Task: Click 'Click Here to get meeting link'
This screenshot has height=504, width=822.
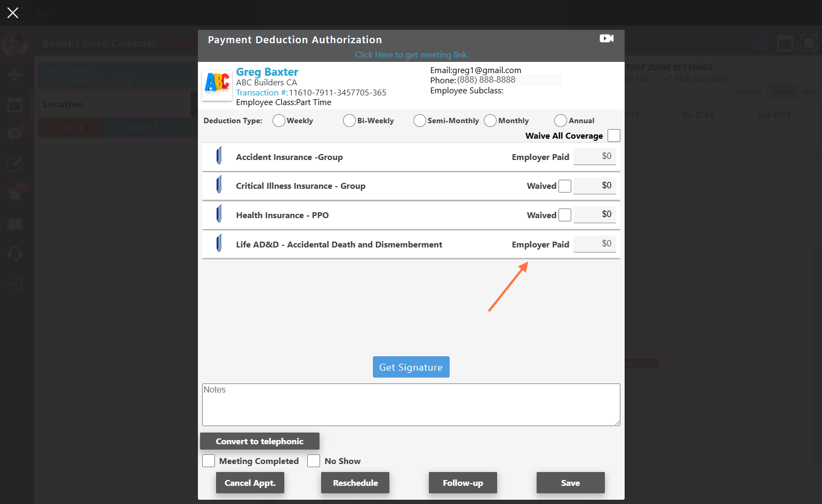Action: tap(411, 54)
